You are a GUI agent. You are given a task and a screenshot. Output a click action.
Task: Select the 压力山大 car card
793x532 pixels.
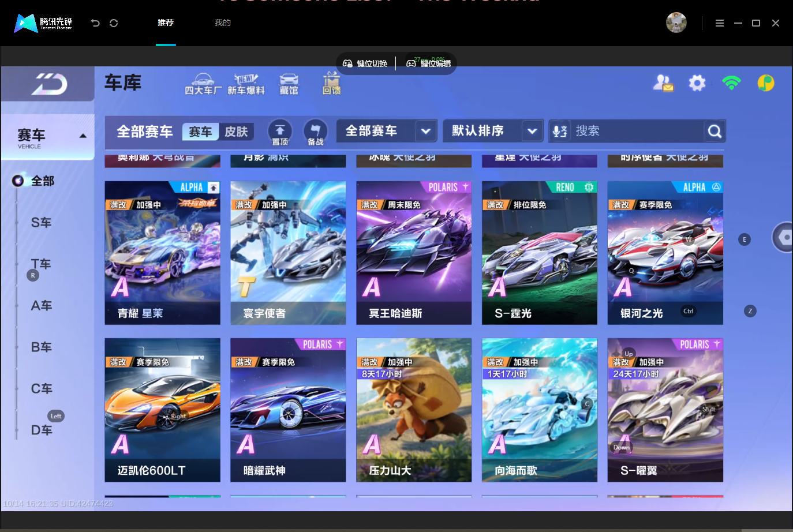[x=414, y=410]
